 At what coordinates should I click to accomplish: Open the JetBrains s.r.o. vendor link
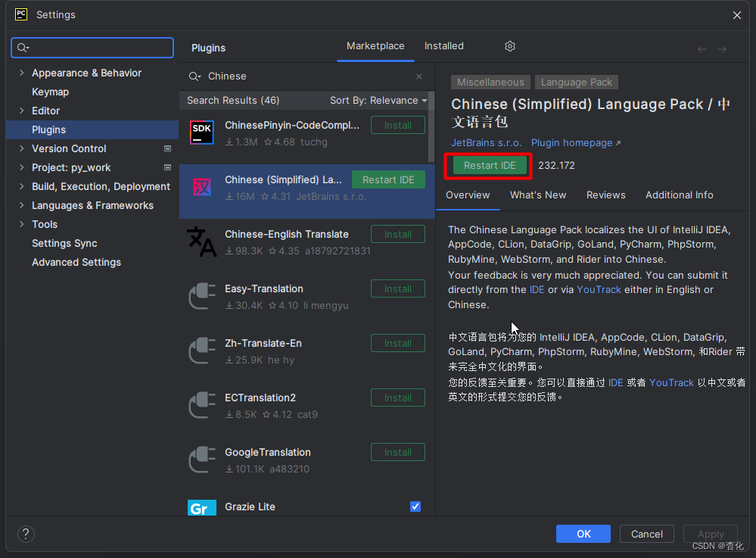tap(486, 143)
